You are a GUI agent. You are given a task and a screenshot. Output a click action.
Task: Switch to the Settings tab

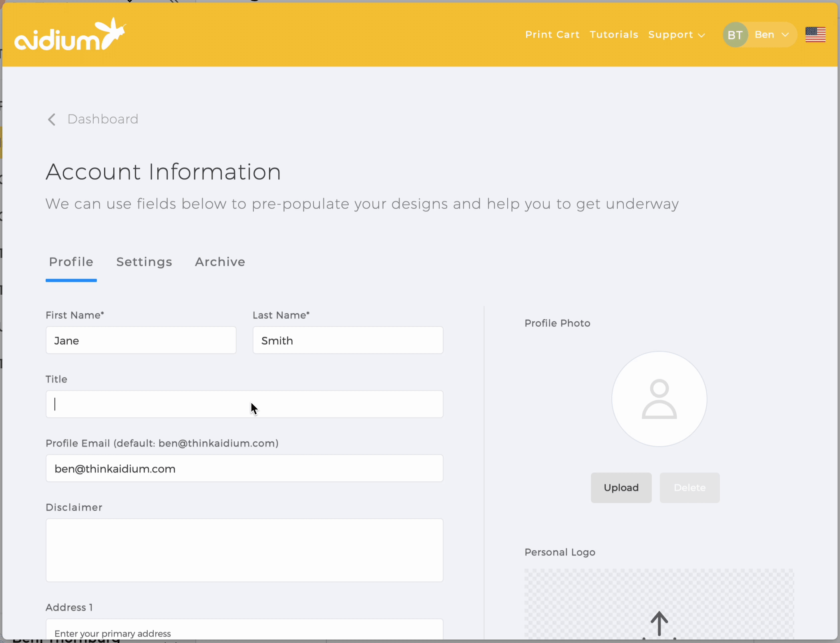point(144,262)
